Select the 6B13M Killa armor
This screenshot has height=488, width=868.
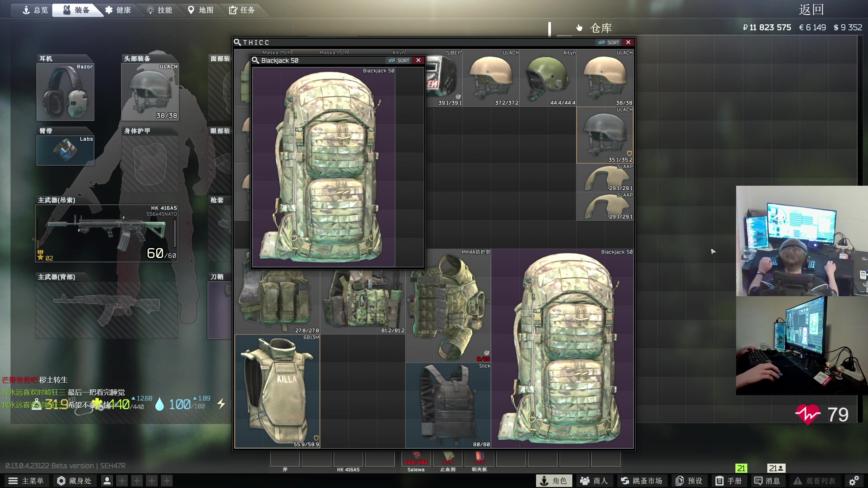point(277,391)
